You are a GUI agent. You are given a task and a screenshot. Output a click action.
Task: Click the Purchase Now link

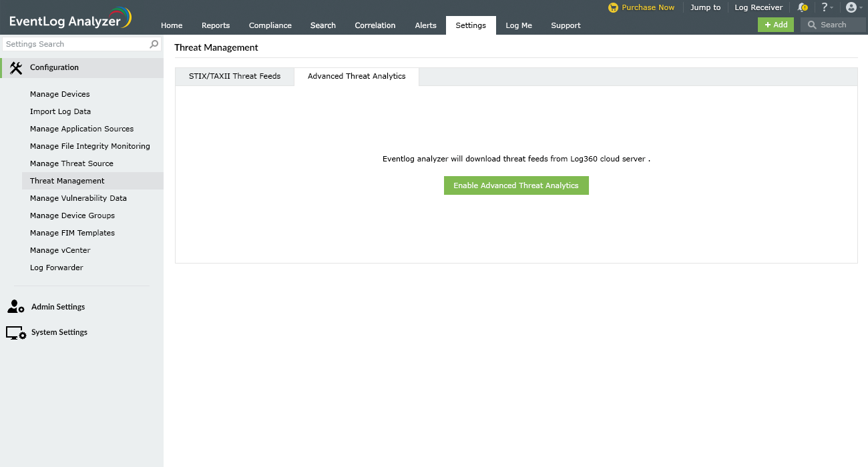click(641, 7)
